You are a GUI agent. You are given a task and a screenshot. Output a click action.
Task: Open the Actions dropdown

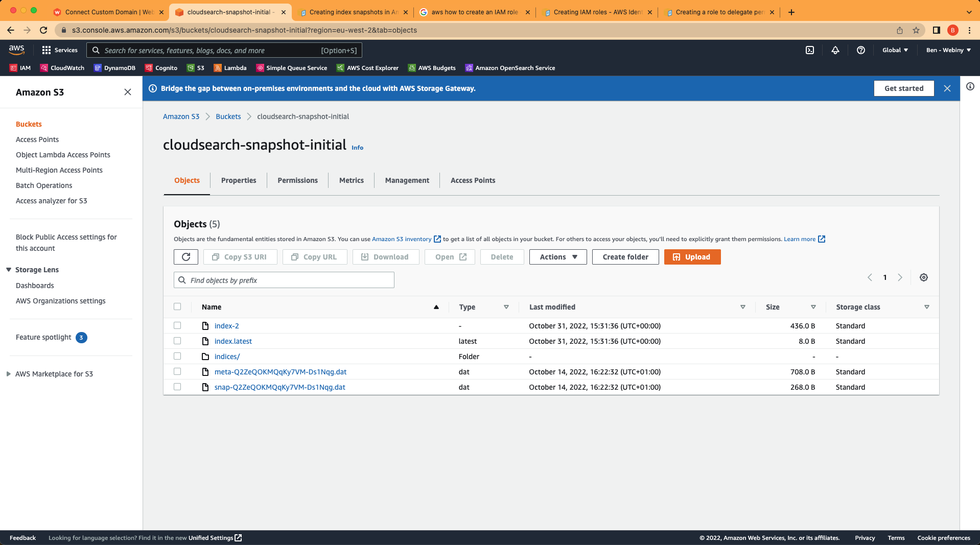[557, 257]
